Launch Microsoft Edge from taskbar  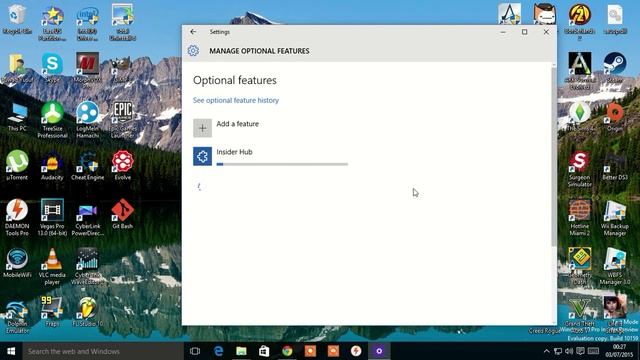click(x=218, y=351)
